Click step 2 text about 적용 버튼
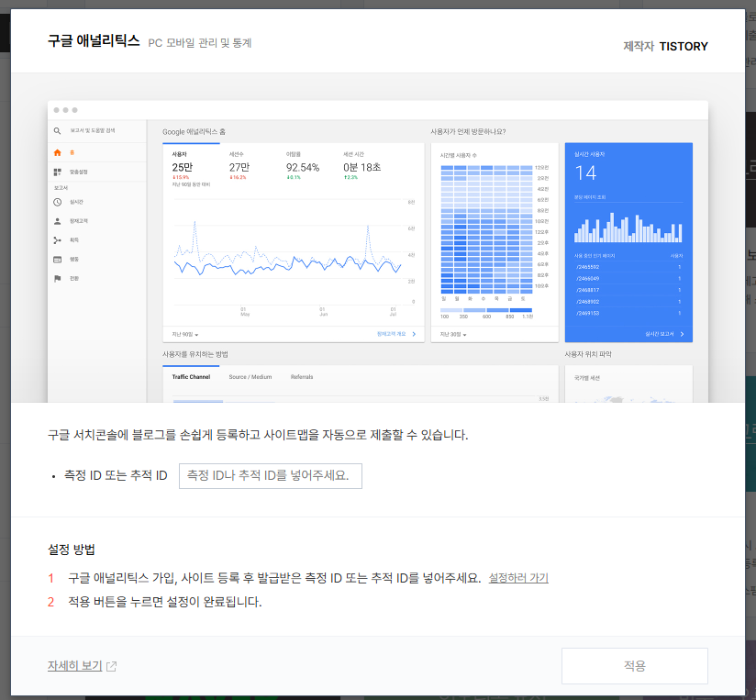The image size is (756, 700). [165, 602]
